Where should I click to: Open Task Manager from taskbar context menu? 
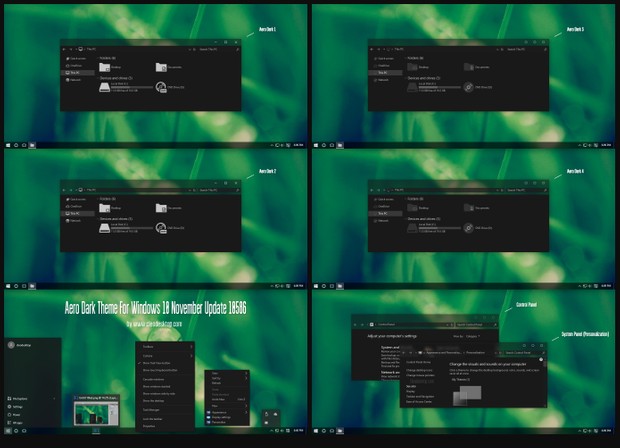(165, 410)
